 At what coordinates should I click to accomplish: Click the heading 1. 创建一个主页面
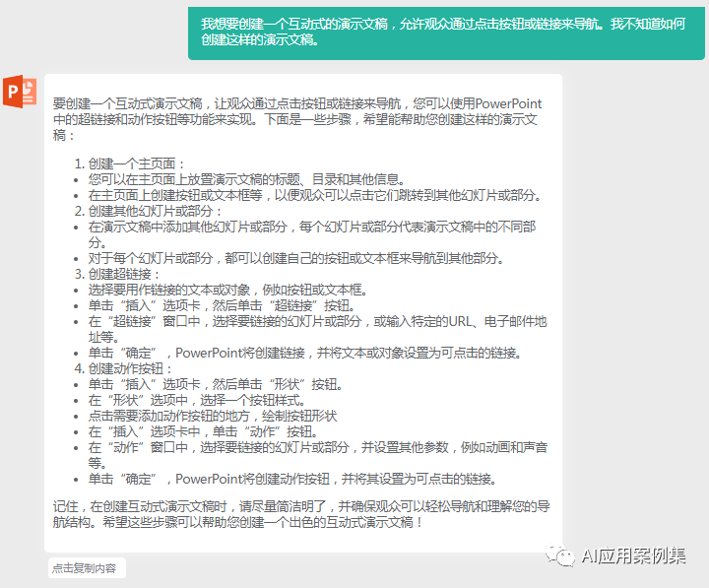click(129, 163)
